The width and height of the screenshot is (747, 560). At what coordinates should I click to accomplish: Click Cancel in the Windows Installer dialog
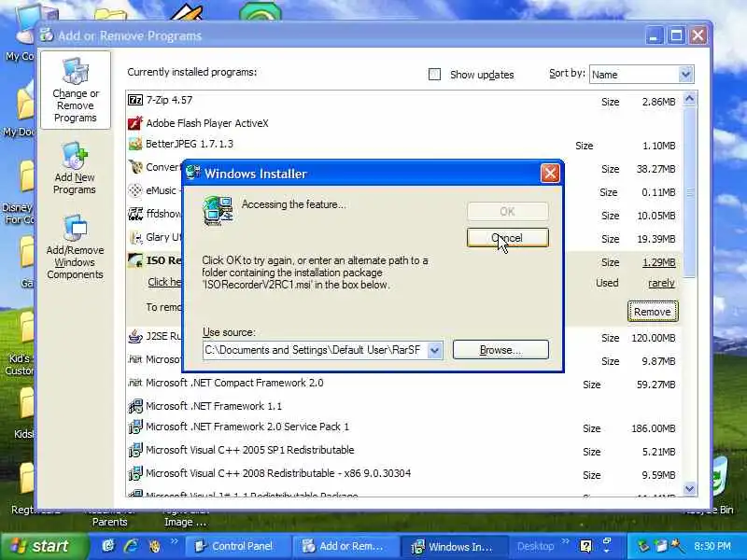(x=507, y=238)
